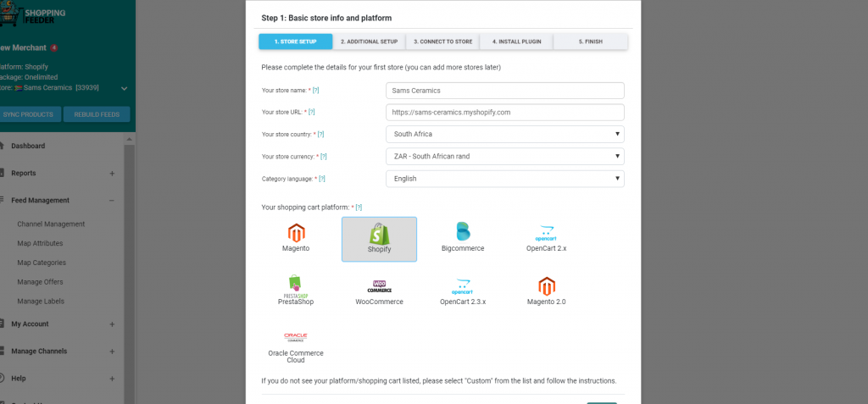Pick the Oracle Commerce Cloud logo
Screen dimensions: 868x404
296,338
